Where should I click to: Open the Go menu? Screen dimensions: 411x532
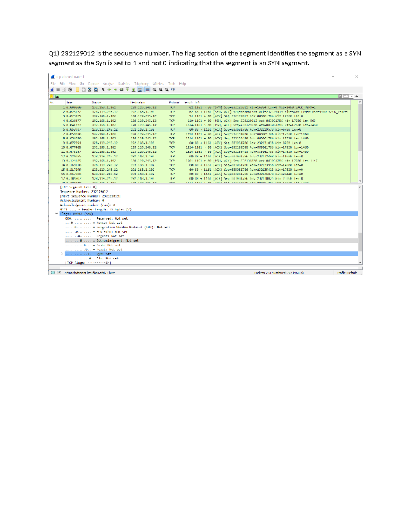point(82,84)
